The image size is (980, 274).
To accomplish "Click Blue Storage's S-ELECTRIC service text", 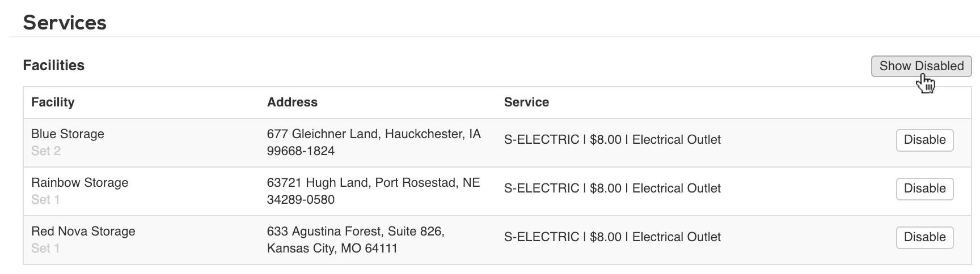I will (x=612, y=140).
